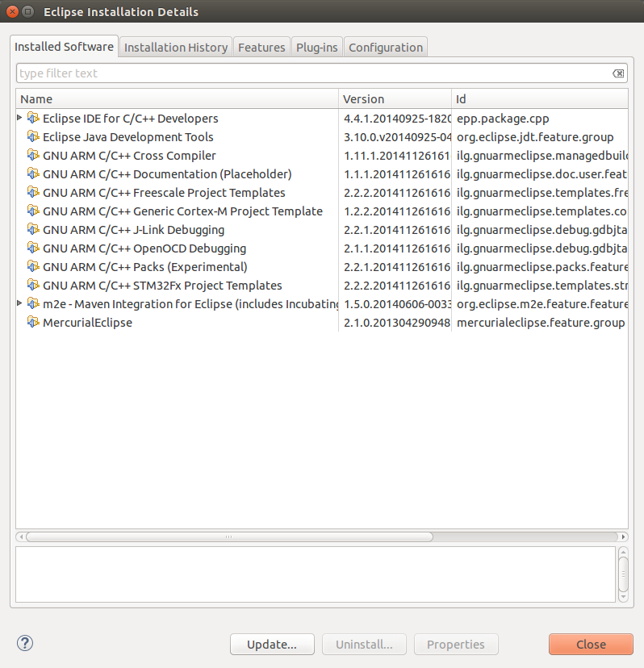
Task: Click the Eclipse Java Development Tools feature icon
Action: 33,137
